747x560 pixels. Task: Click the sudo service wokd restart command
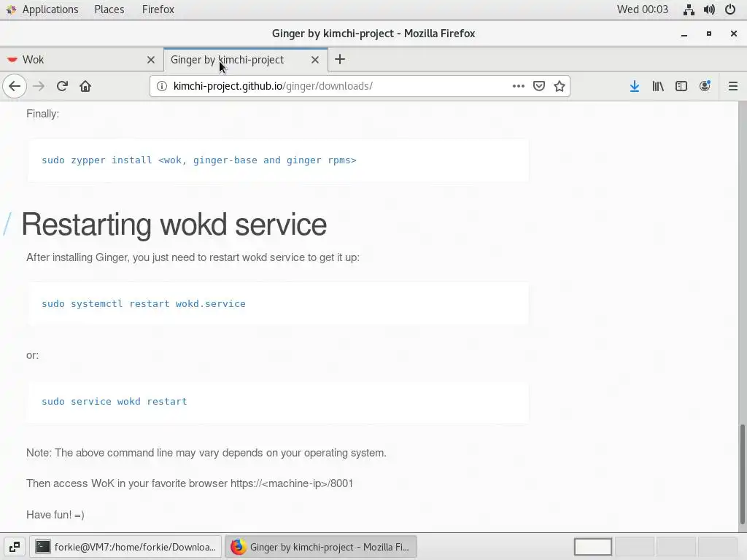pos(115,402)
